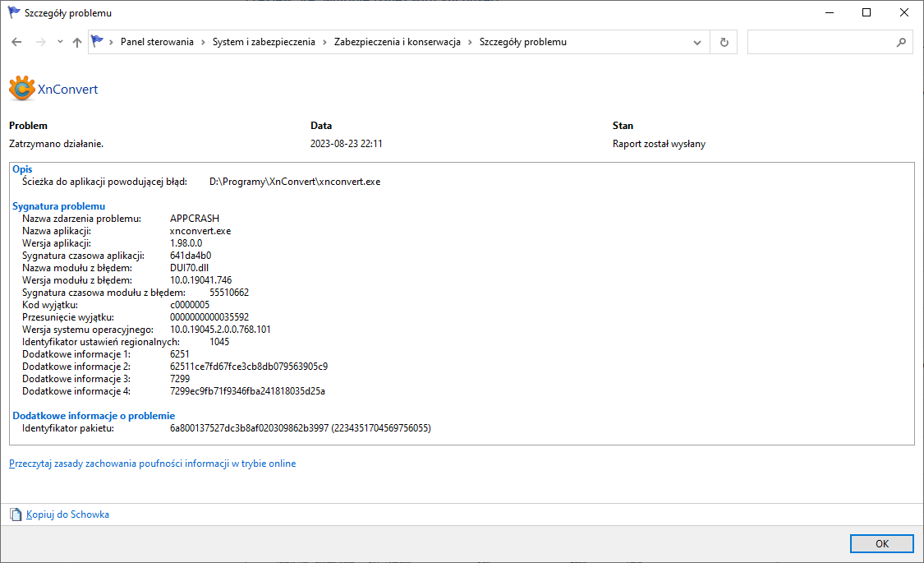Focus the search input field

[821, 42]
